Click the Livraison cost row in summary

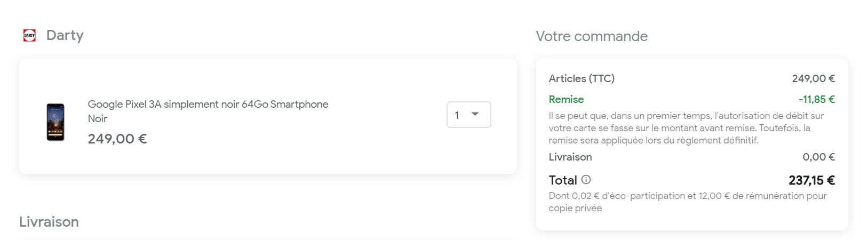pos(691,157)
